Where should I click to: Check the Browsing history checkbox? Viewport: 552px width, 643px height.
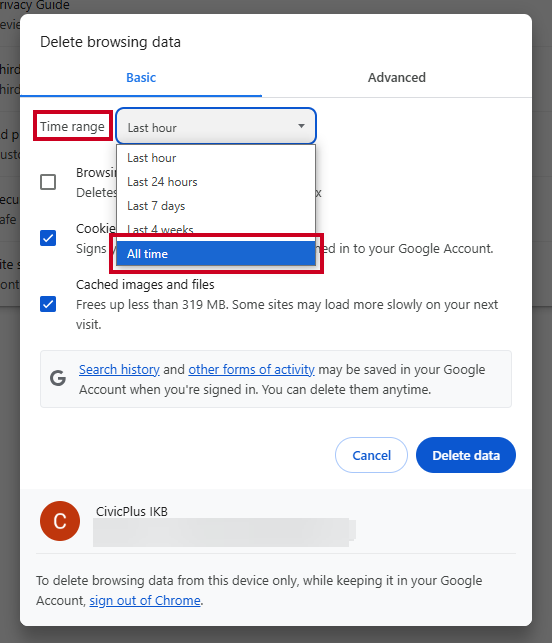click(x=48, y=182)
